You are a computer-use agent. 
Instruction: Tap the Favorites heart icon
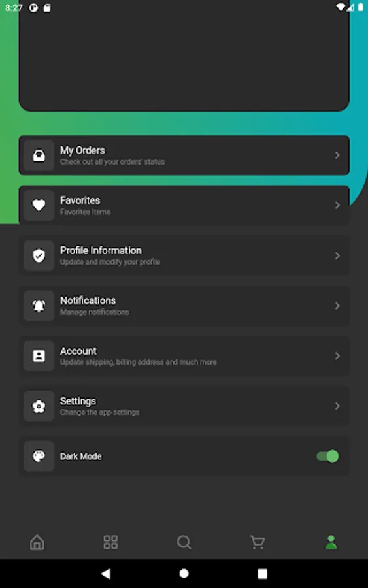[39, 205]
